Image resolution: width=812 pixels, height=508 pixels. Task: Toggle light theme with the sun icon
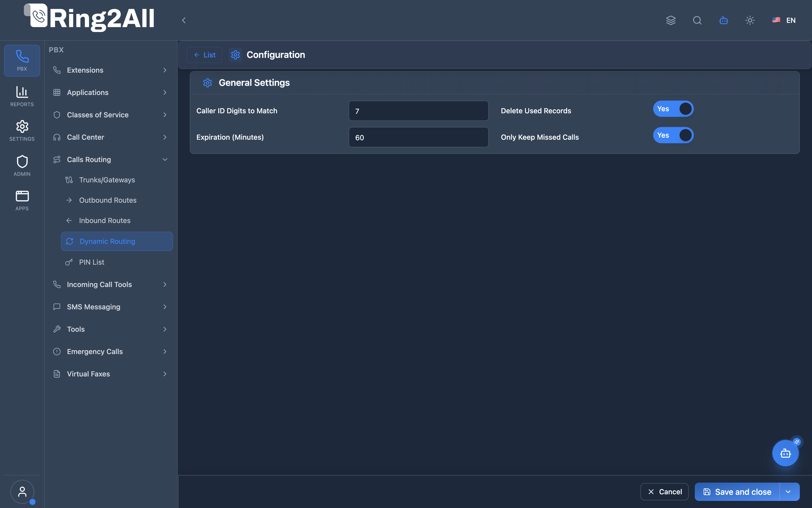click(x=750, y=21)
